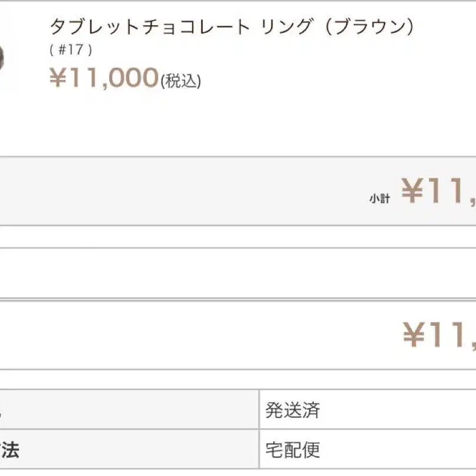Viewport: 476px width, 476px height.
Task: Click the subtotal amount beside 小計
Action: pos(439,192)
